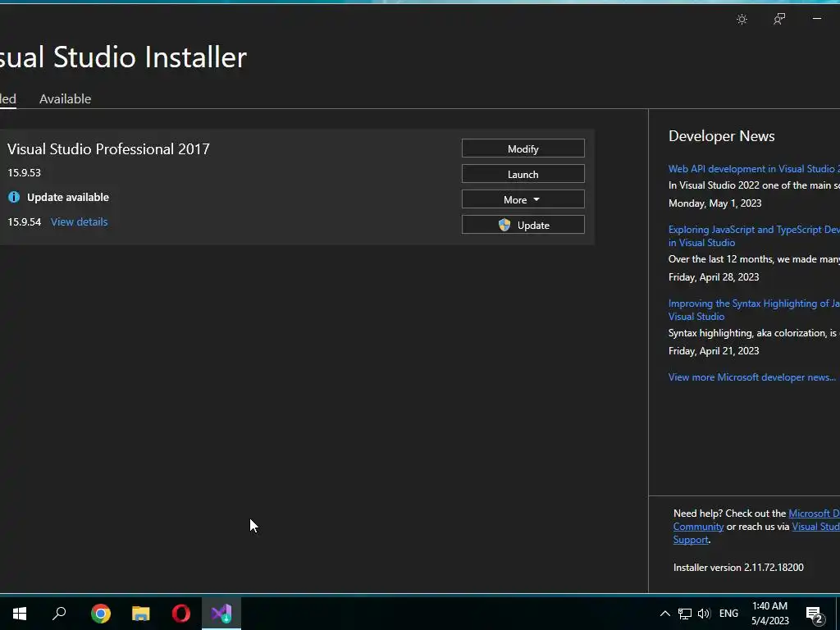Open Improving the Syntax Highlighting article
This screenshot has width=840, height=630.
point(754,309)
